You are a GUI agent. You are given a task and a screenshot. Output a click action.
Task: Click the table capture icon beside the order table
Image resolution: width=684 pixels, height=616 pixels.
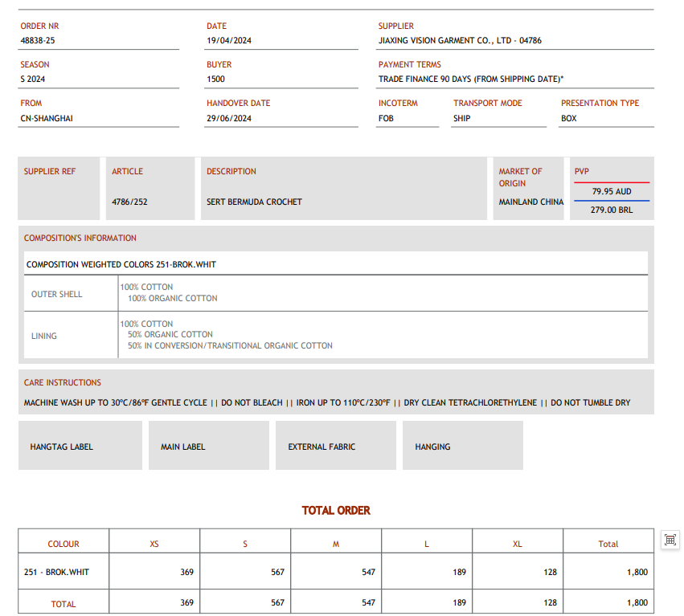pyautogui.click(x=670, y=540)
